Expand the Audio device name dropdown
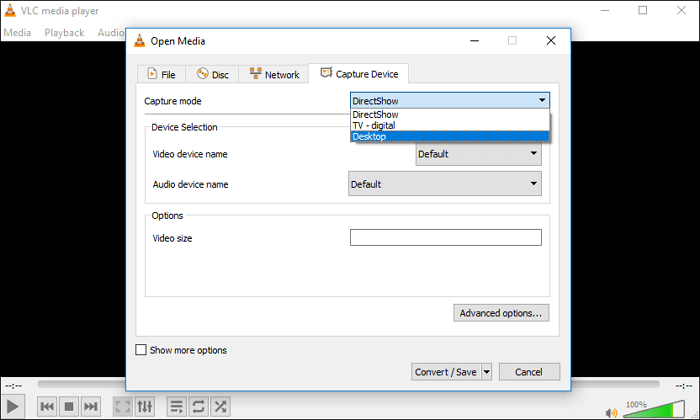The image size is (700, 420). click(x=444, y=184)
